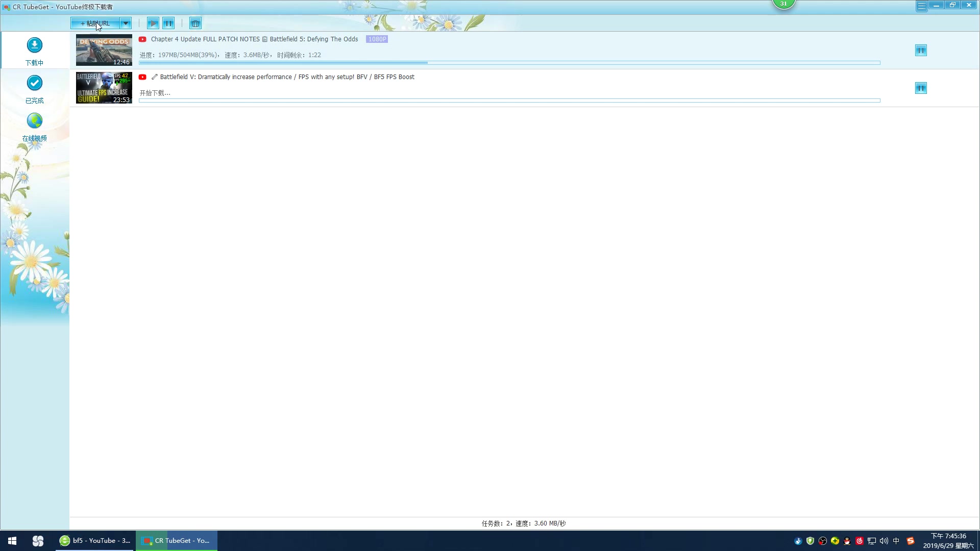Open the main menu icon in title bar

coord(921,6)
